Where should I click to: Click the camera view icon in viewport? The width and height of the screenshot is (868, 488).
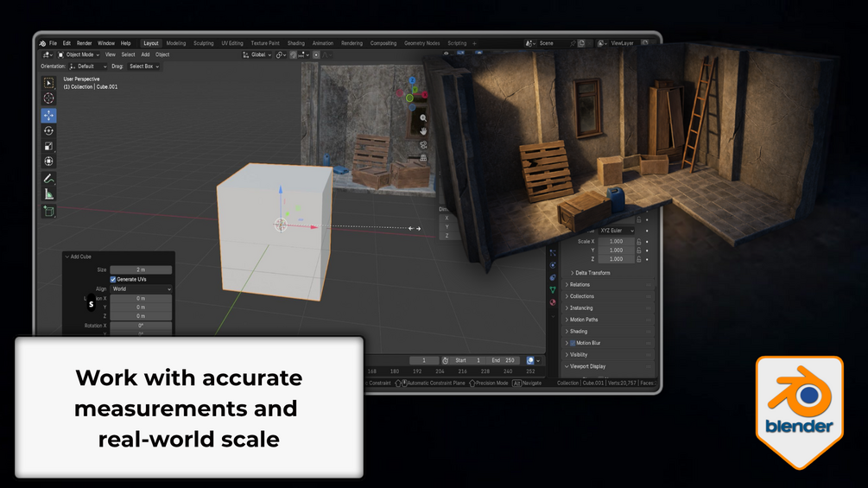pos(423,145)
